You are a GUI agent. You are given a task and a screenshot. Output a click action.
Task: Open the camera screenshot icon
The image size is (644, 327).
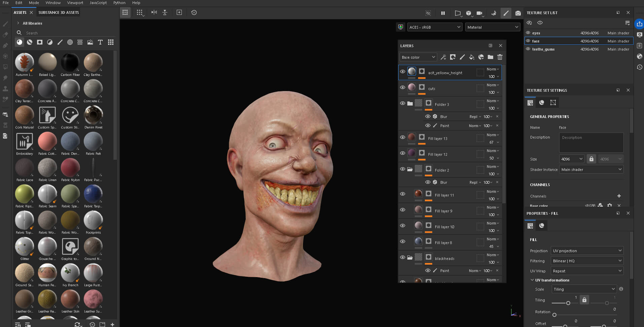[518, 13]
